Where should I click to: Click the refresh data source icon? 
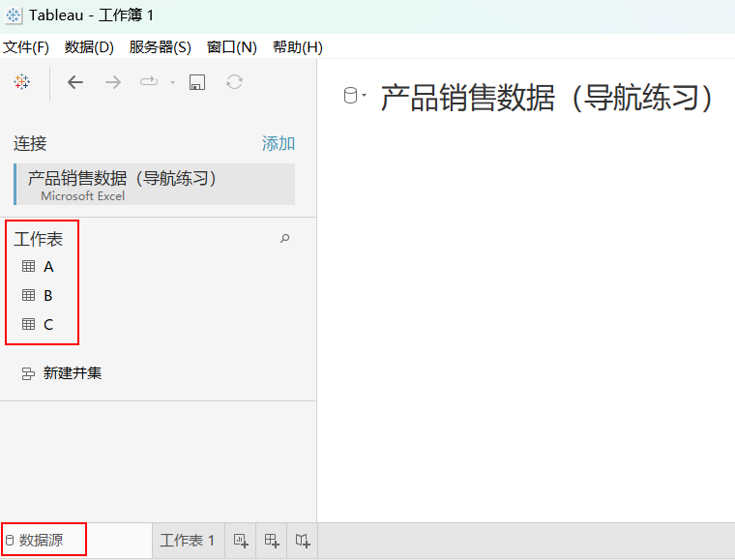coord(234,82)
